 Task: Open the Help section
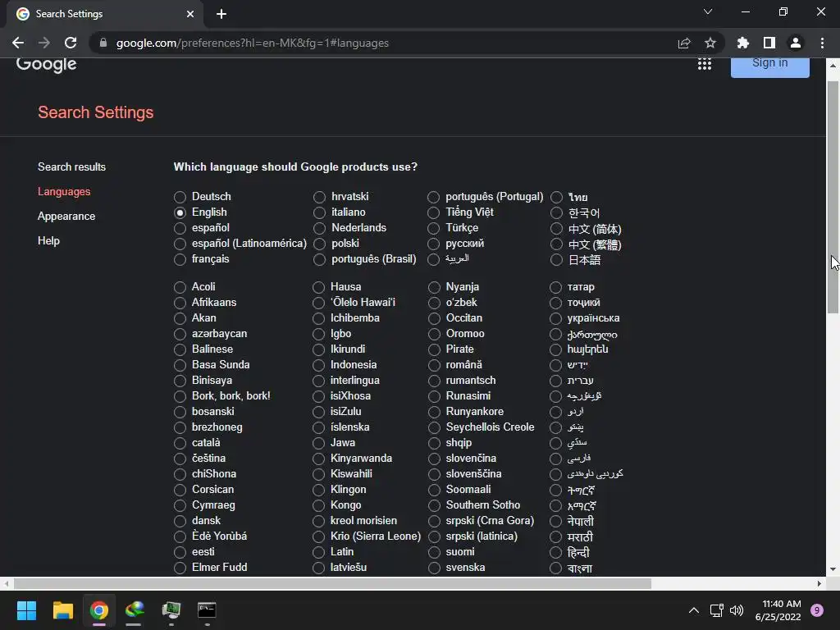click(48, 240)
